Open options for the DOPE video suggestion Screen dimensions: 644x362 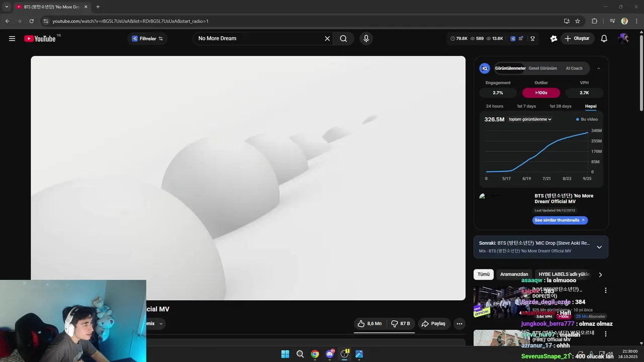[606, 290]
